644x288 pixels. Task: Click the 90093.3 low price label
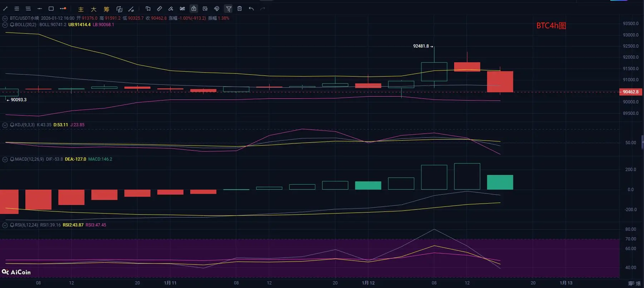tap(19, 100)
